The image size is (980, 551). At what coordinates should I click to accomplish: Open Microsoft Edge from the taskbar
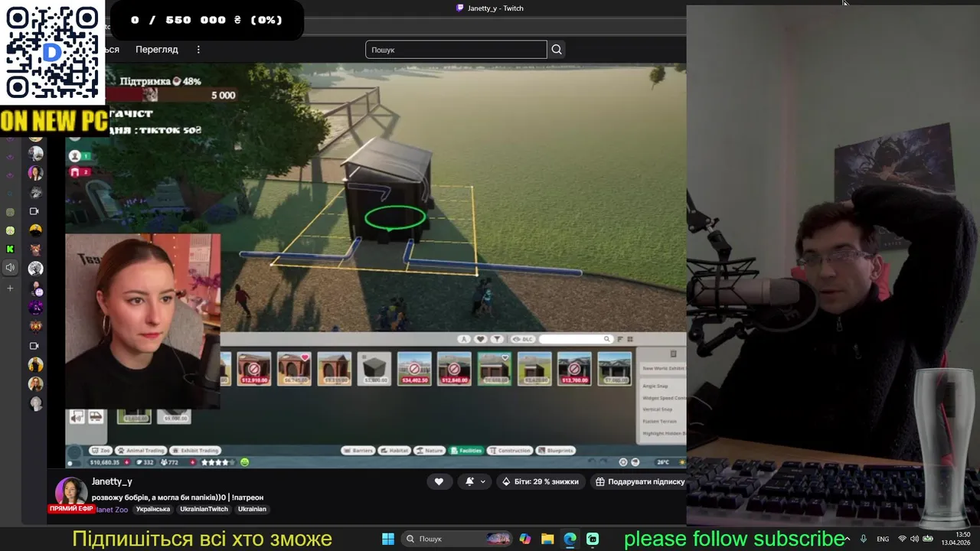coord(570,539)
